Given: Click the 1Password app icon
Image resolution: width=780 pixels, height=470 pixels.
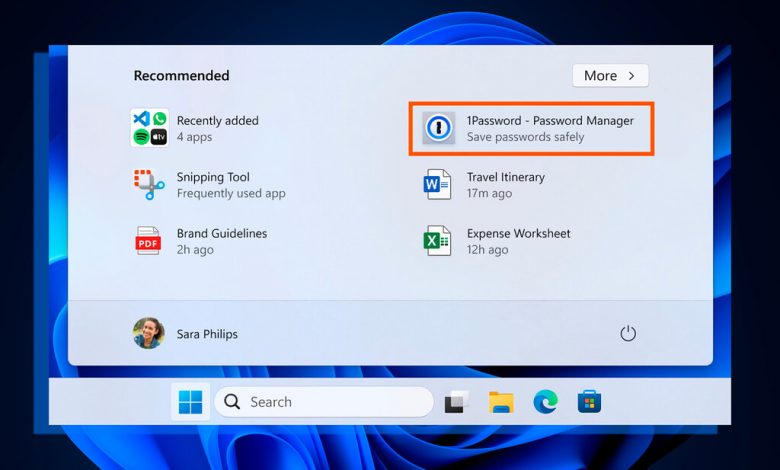Looking at the screenshot, I should pos(438,128).
